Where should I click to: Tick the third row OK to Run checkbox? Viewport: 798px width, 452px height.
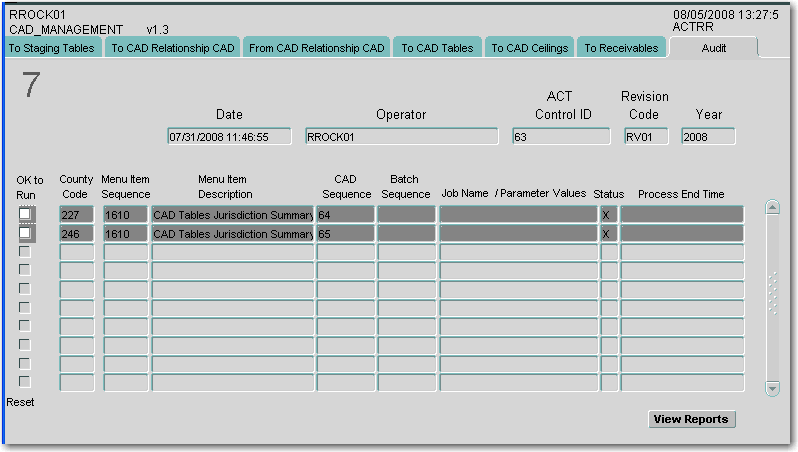point(25,252)
